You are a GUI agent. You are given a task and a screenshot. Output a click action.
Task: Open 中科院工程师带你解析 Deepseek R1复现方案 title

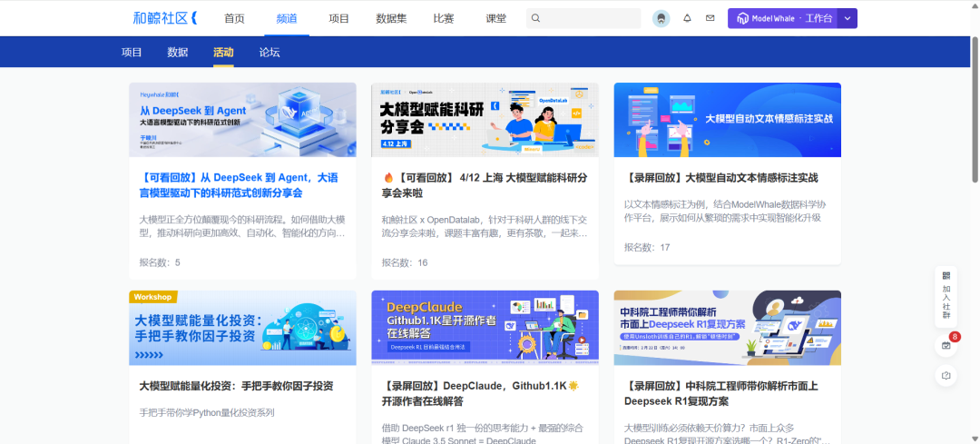coord(721,393)
